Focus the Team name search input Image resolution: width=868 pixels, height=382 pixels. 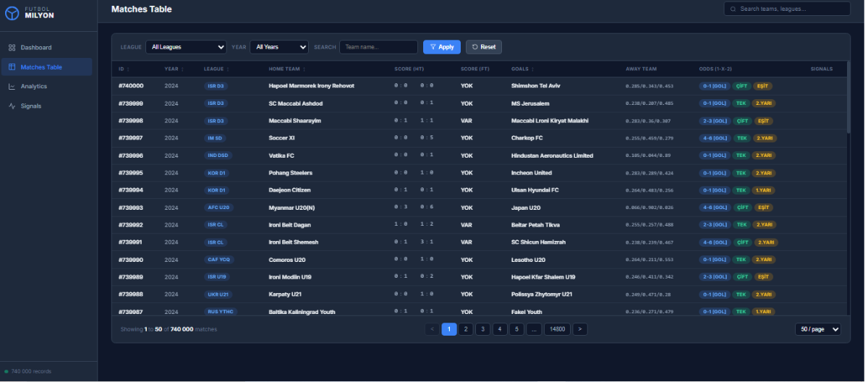[x=378, y=47]
